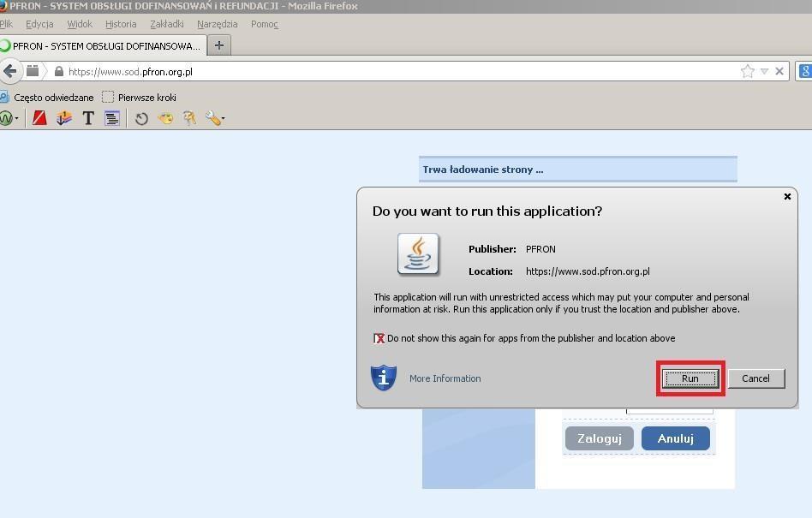Image resolution: width=812 pixels, height=518 pixels.
Task: Click the publisher name PFRON text
Action: click(x=540, y=249)
